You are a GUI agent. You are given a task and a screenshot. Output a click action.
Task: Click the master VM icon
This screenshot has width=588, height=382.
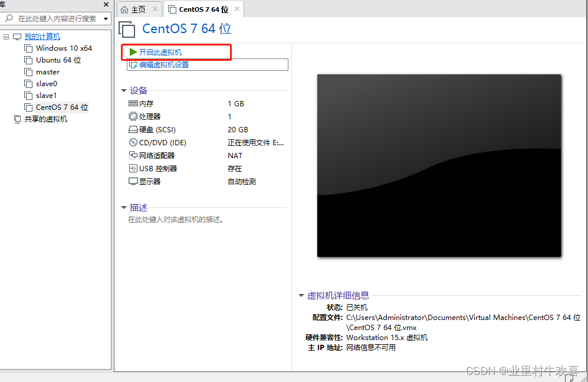tap(28, 72)
